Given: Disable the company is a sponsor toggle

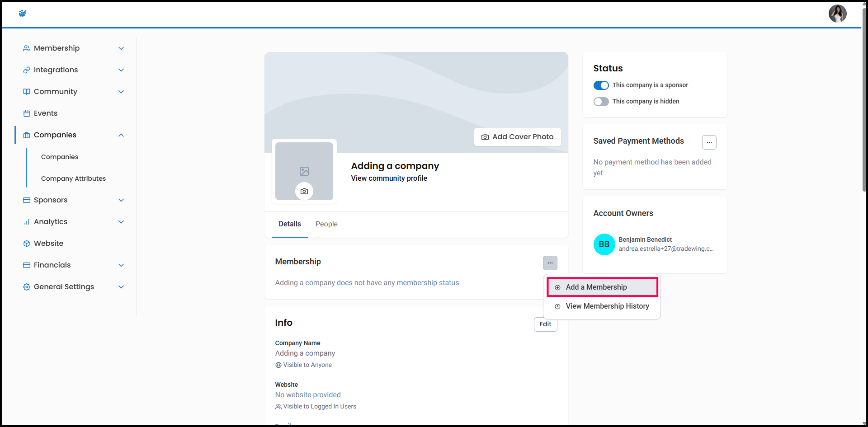Looking at the screenshot, I should point(601,85).
